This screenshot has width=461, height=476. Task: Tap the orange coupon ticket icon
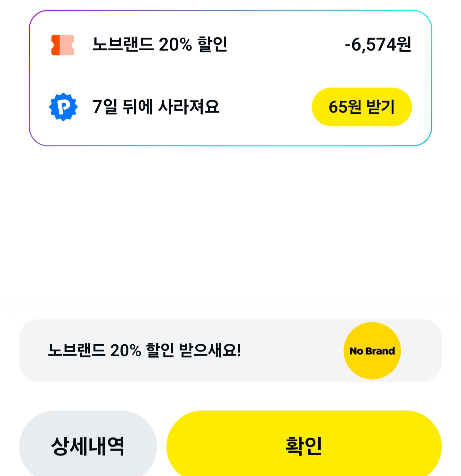63,45
